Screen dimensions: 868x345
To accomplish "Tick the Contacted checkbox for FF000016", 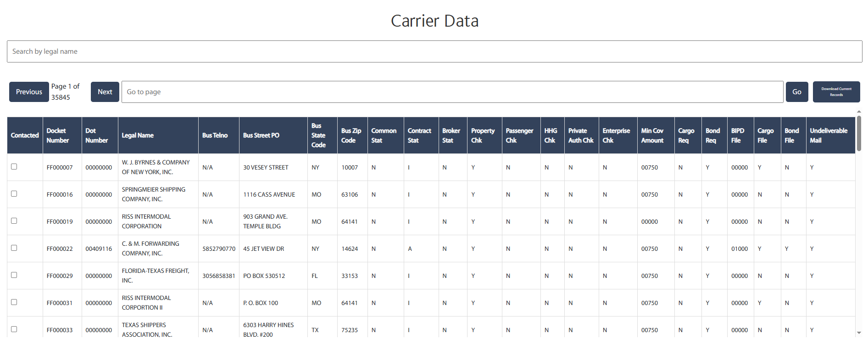I will coord(14,194).
